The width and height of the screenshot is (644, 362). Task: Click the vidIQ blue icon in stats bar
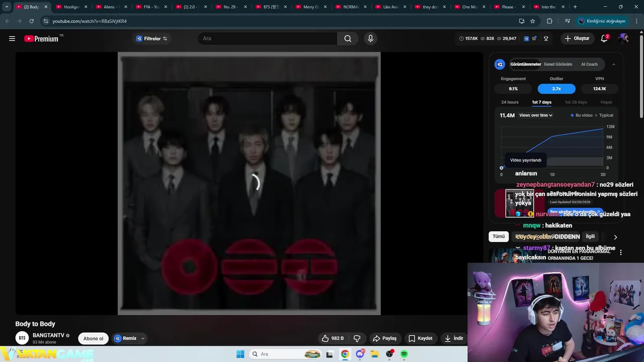[526, 39]
